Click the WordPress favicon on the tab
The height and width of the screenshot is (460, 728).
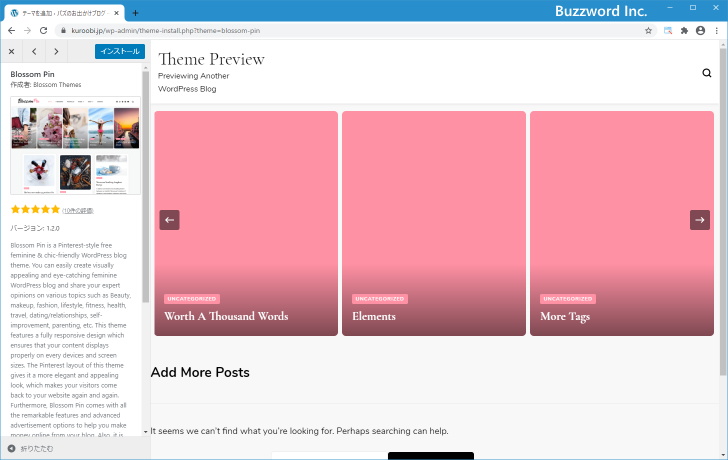pyautogui.click(x=14, y=13)
